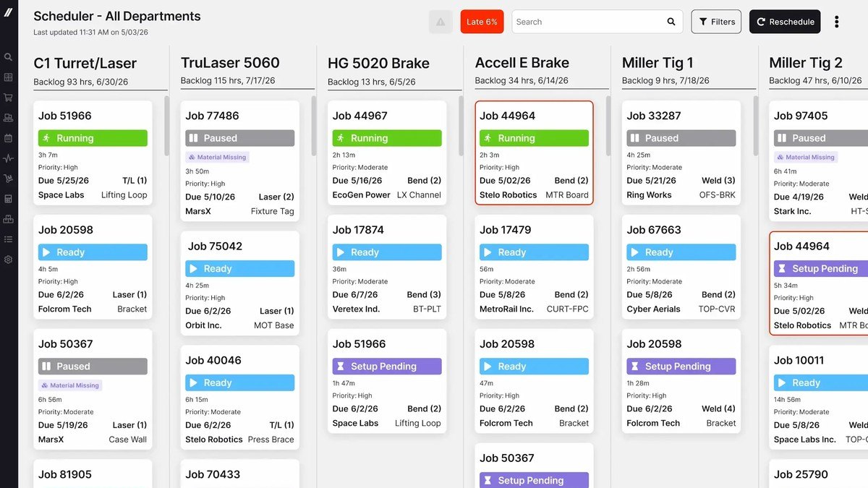Click the greyed warning triangle button
Viewport: 868px width, 488px height.
click(441, 22)
